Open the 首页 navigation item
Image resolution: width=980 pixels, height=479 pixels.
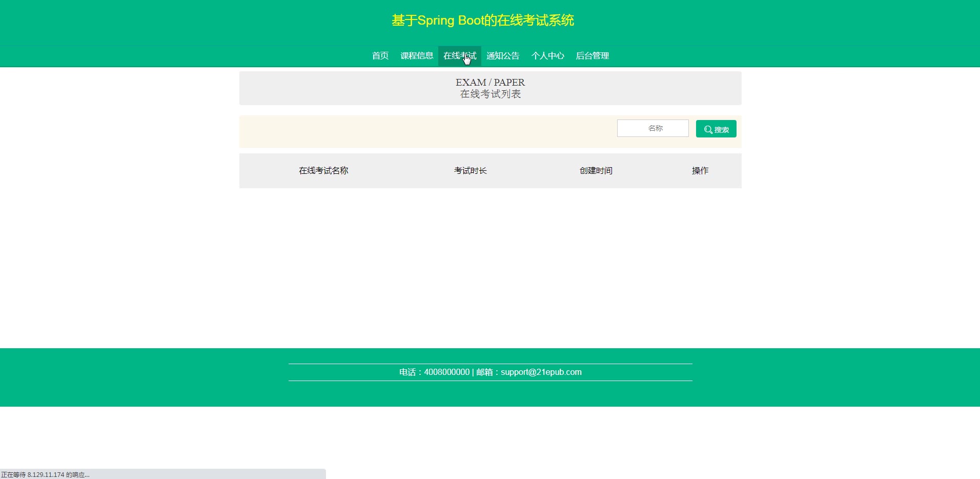click(380, 56)
